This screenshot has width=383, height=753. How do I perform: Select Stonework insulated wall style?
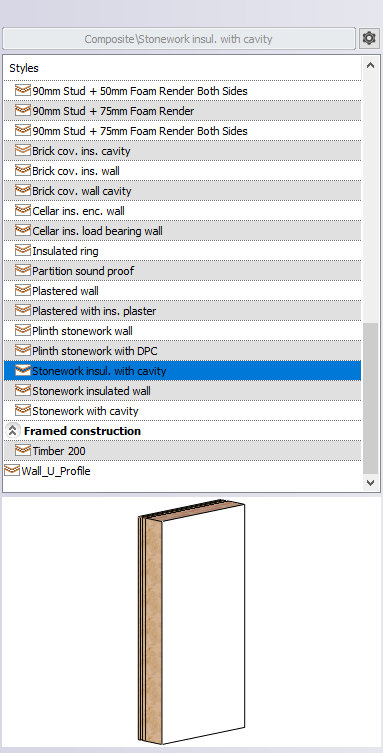click(x=182, y=391)
